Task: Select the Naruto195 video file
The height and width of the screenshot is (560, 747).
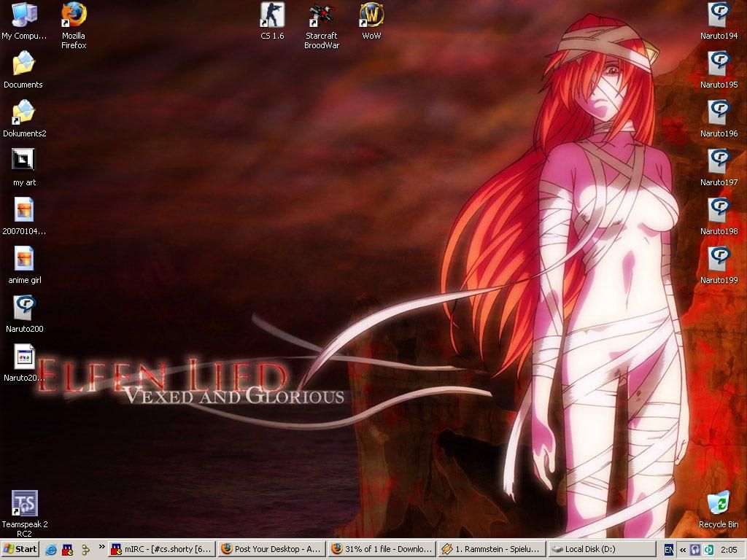Action: click(x=719, y=69)
